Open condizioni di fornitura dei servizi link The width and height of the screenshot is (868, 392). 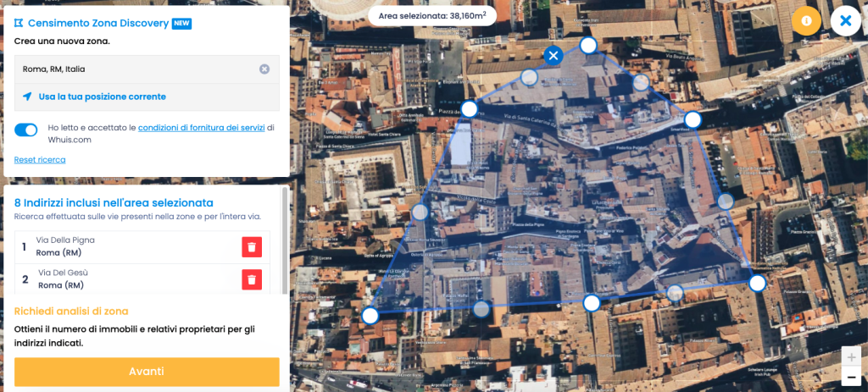[x=202, y=128]
